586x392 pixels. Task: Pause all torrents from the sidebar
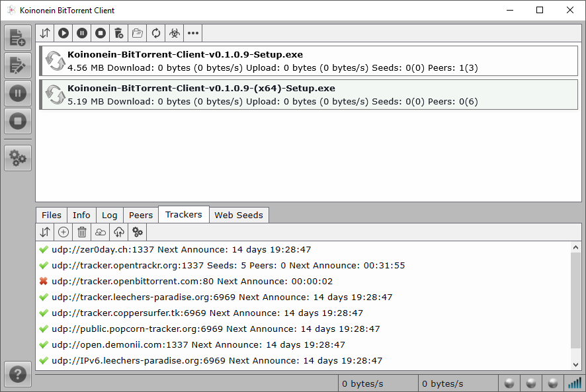pos(18,93)
